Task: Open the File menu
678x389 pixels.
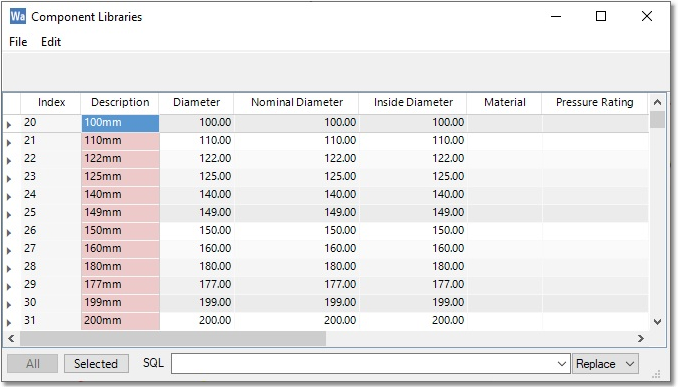Action: pyautogui.click(x=18, y=42)
